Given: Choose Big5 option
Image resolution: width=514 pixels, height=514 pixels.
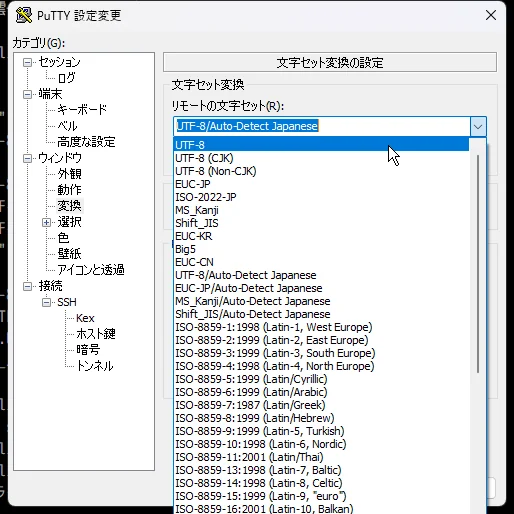Looking at the screenshot, I should pos(321,249).
